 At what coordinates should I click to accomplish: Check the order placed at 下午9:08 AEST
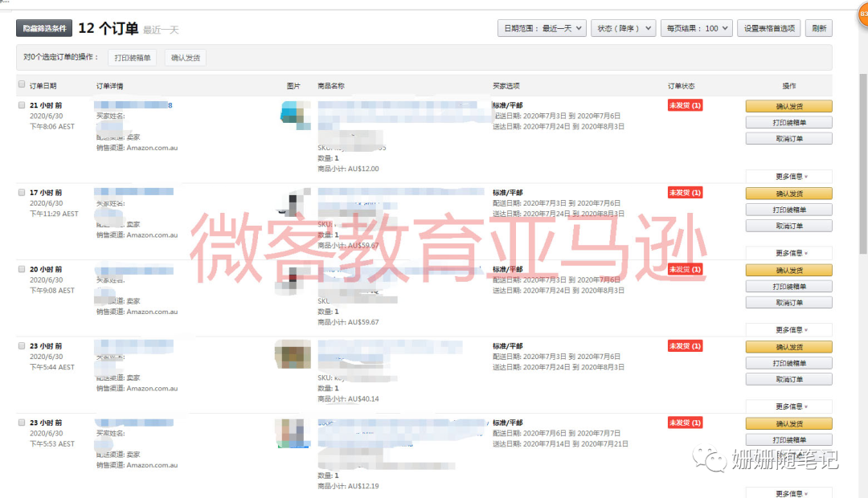tap(22, 269)
